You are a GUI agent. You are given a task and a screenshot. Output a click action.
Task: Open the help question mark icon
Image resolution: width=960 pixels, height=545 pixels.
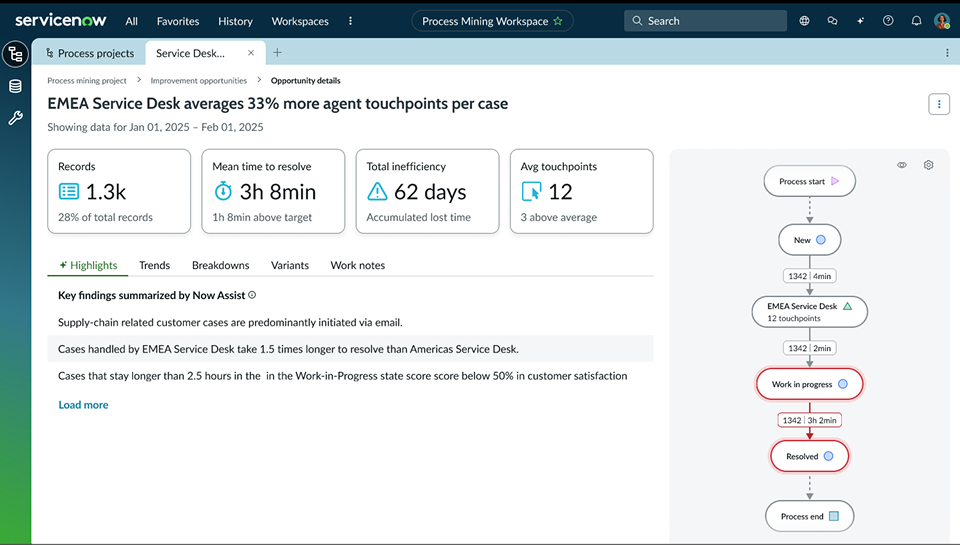(889, 21)
